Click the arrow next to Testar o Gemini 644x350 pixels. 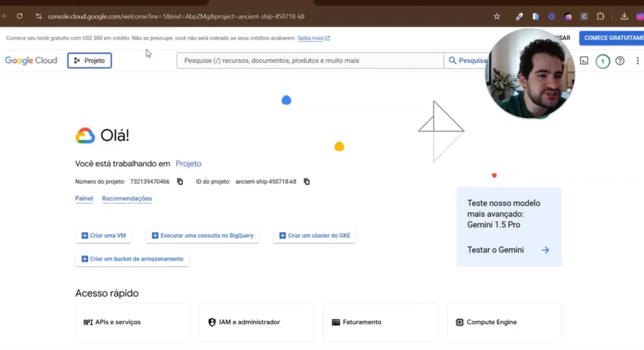click(545, 250)
